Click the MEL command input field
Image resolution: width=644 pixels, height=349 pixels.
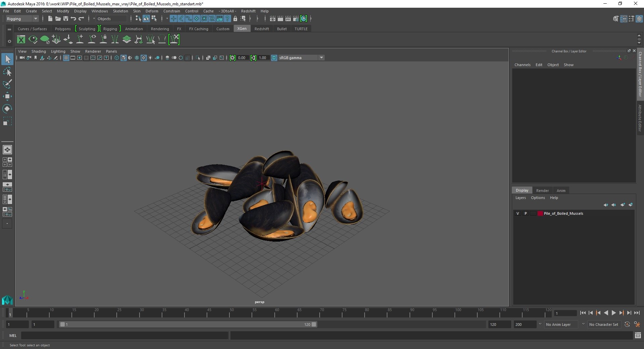[x=124, y=335]
